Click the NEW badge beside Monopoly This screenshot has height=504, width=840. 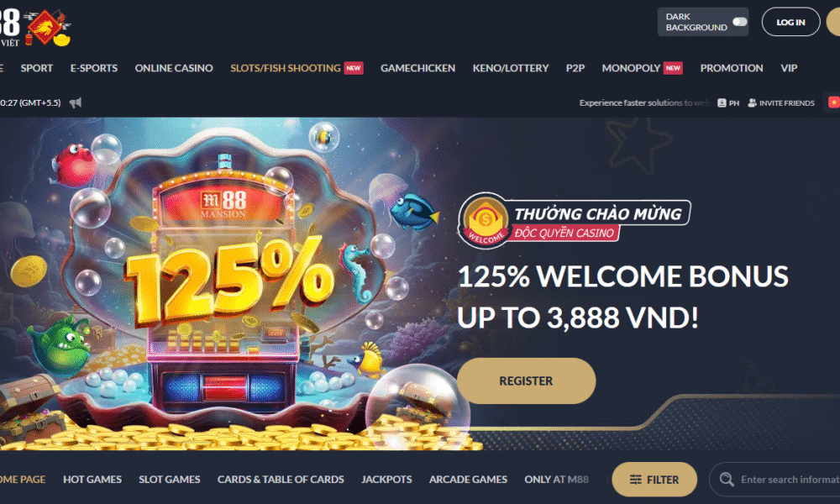[673, 68]
